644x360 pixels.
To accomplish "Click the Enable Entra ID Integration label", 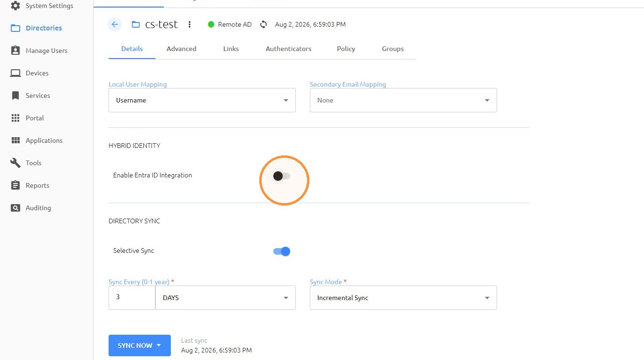I will point(153,175).
